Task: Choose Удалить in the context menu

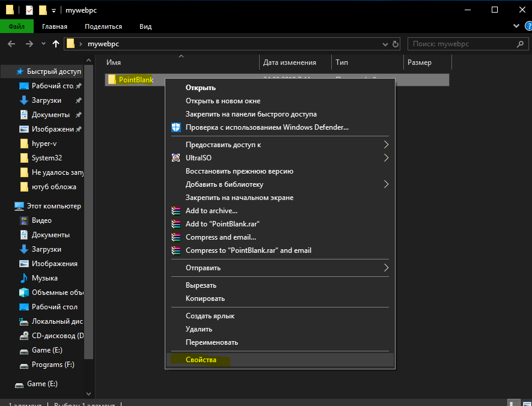Action: pyautogui.click(x=280, y=329)
